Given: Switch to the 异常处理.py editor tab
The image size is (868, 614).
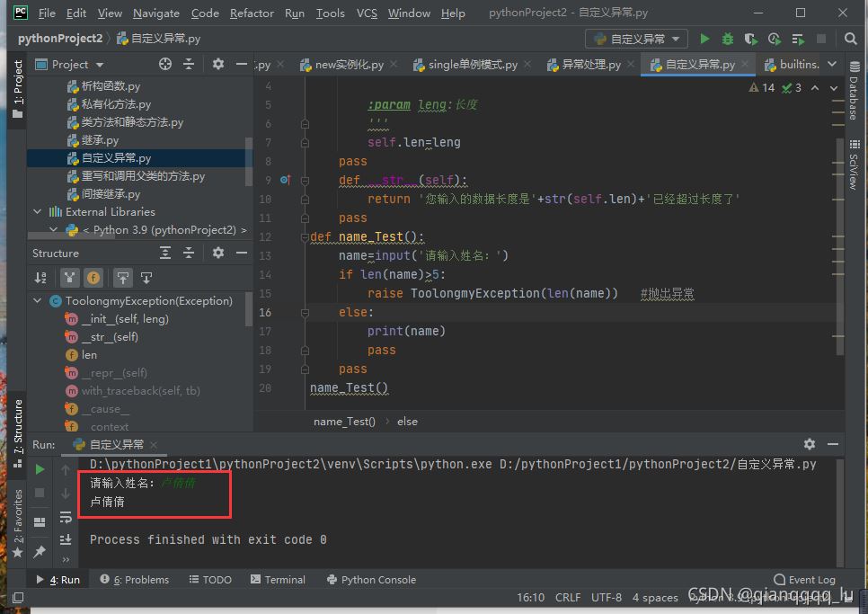Looking at the screenshot, I should click(x=584, y=65).
